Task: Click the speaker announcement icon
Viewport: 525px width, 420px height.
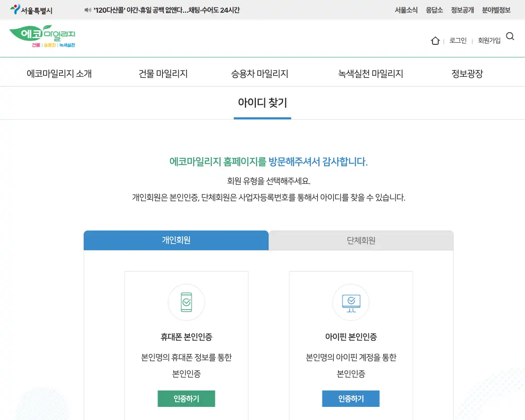Action: pos(88,10)
